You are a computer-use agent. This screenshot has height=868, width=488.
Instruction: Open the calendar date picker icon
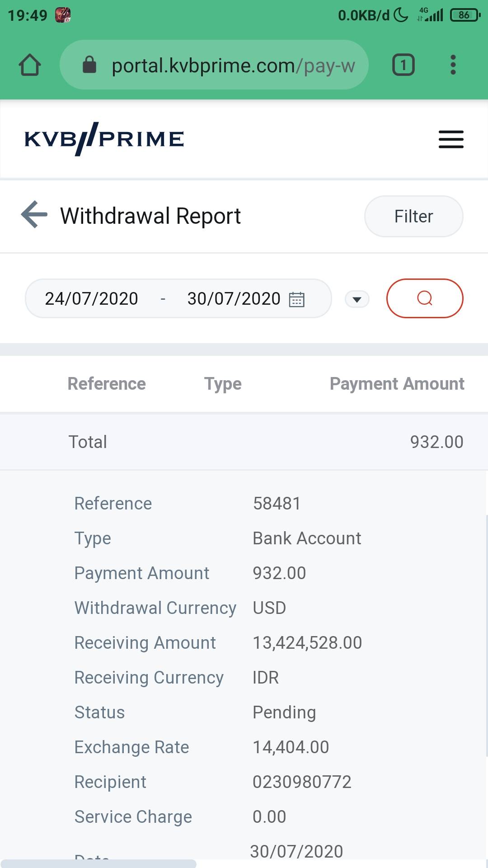coord(296,299)
